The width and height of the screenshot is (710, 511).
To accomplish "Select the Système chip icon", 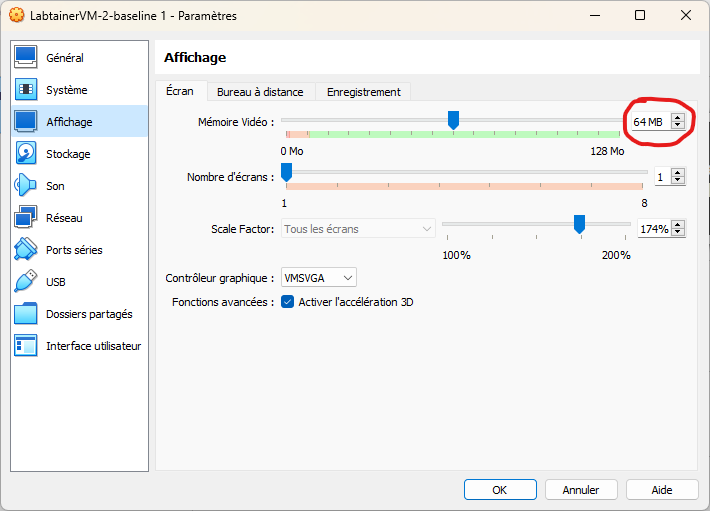I will [26, 90].
